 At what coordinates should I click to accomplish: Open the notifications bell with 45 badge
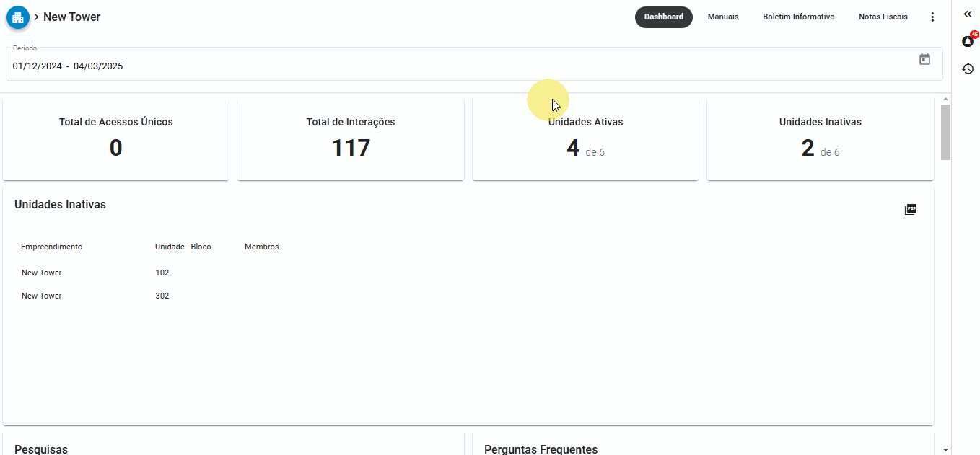968,41
